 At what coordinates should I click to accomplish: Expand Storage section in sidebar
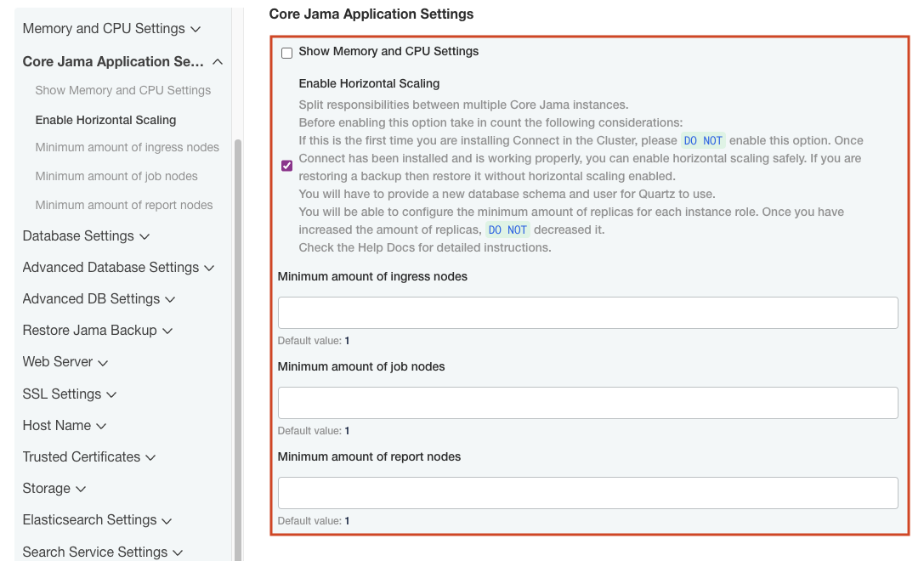(54, 488)
